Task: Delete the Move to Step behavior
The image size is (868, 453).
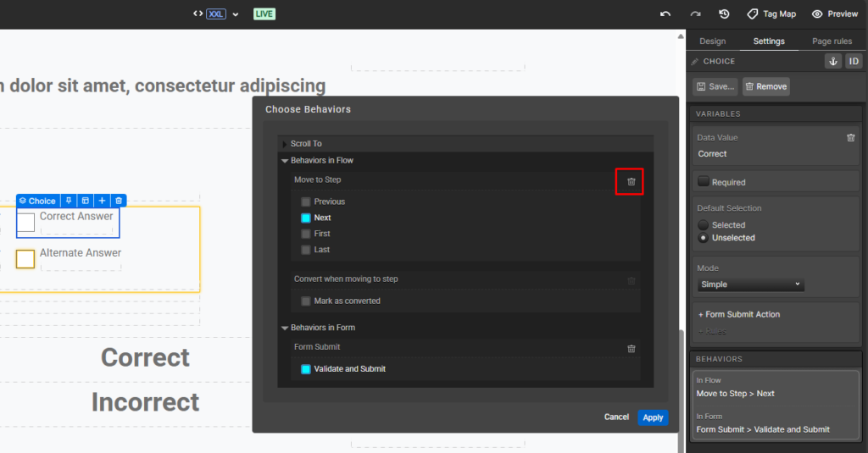Action: pos(631,181)
